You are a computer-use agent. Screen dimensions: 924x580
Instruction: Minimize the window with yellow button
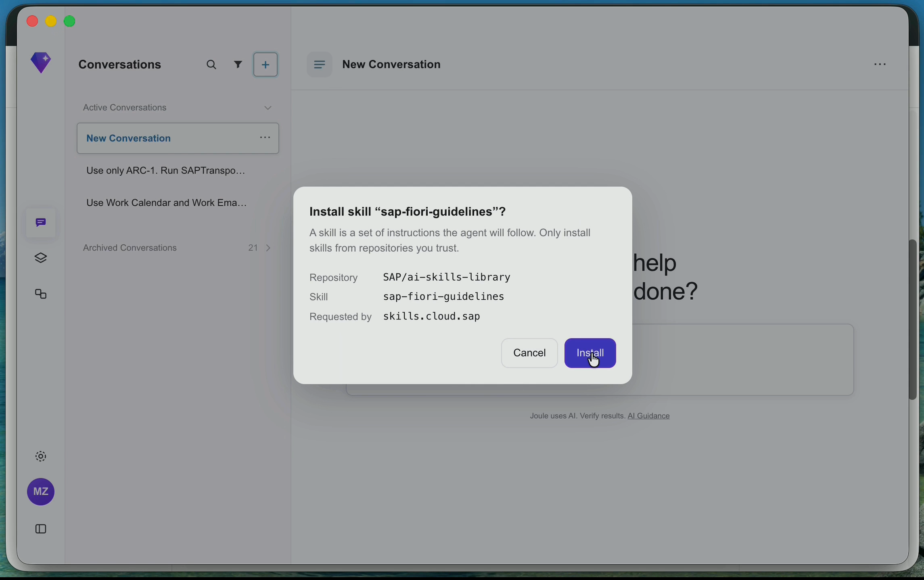(51, 21)
